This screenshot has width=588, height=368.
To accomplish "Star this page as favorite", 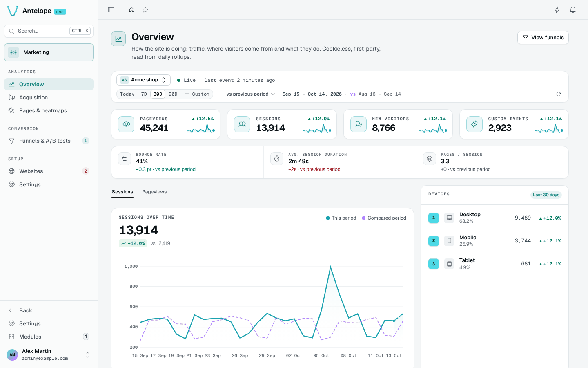I will [145, 10].
